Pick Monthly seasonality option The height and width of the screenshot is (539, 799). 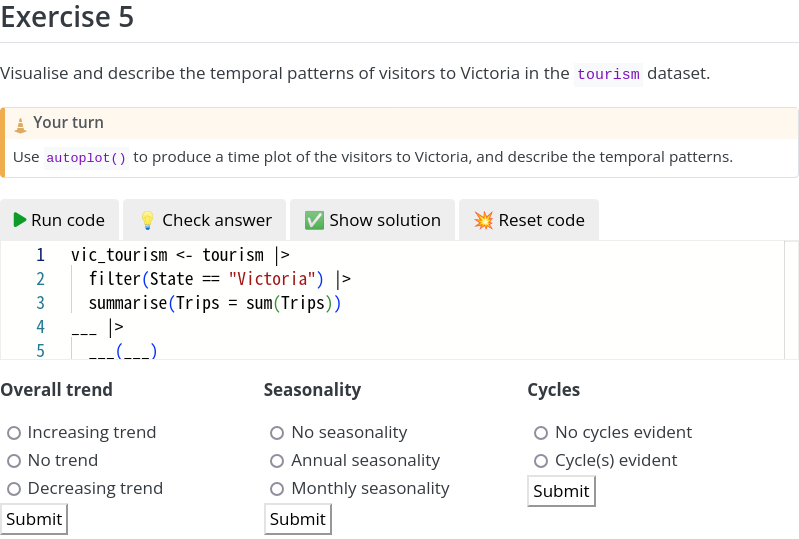(277, 489)
